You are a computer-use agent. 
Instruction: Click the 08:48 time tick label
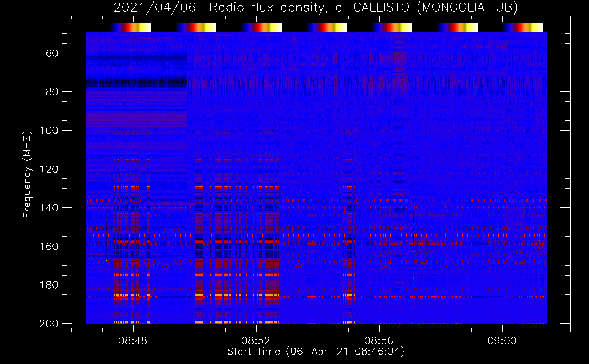click(133, 341)
